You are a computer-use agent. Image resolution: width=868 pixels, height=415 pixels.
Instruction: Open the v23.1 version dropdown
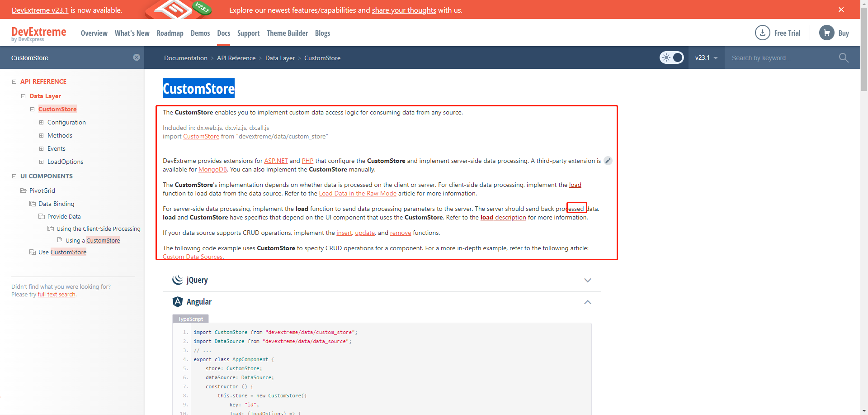706,57
